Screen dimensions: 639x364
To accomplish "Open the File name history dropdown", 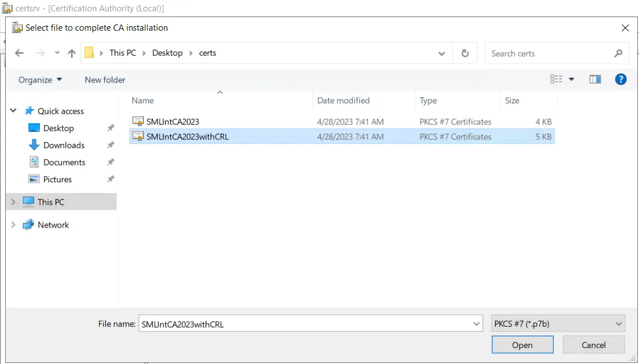I will pos(477,324).
